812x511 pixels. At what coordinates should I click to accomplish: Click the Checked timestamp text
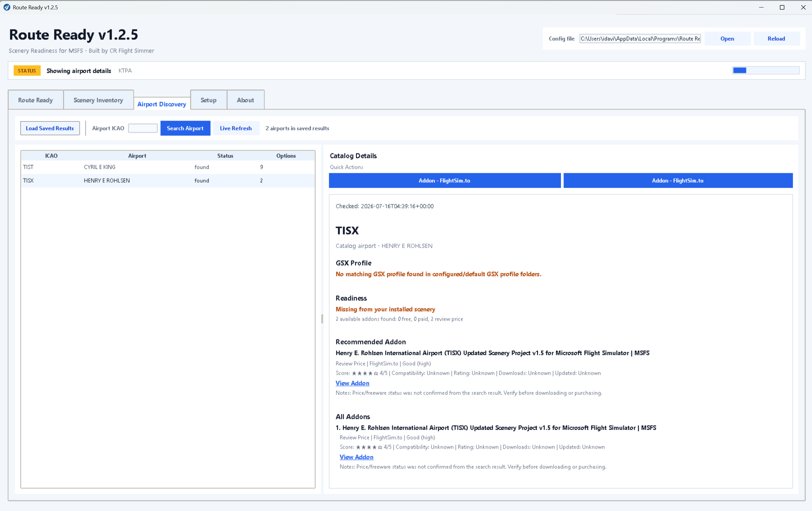(x=384, y=206)
